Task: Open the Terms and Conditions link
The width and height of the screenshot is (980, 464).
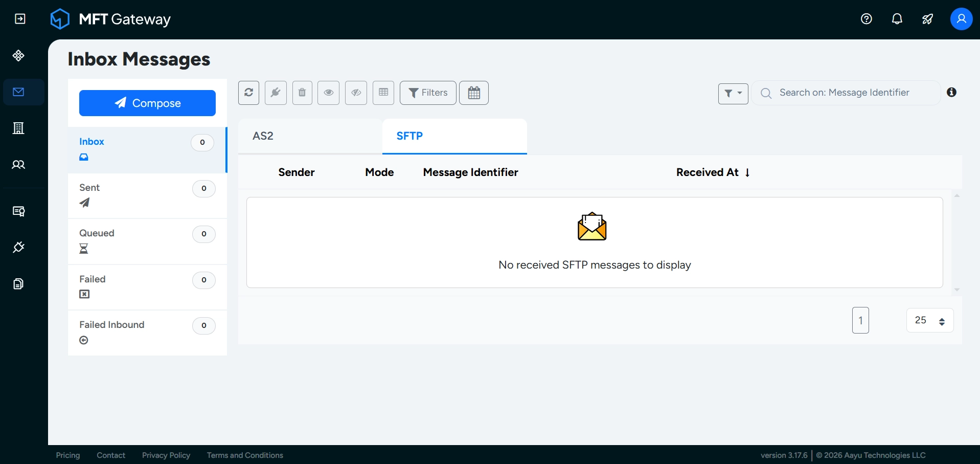Action: 245,455
